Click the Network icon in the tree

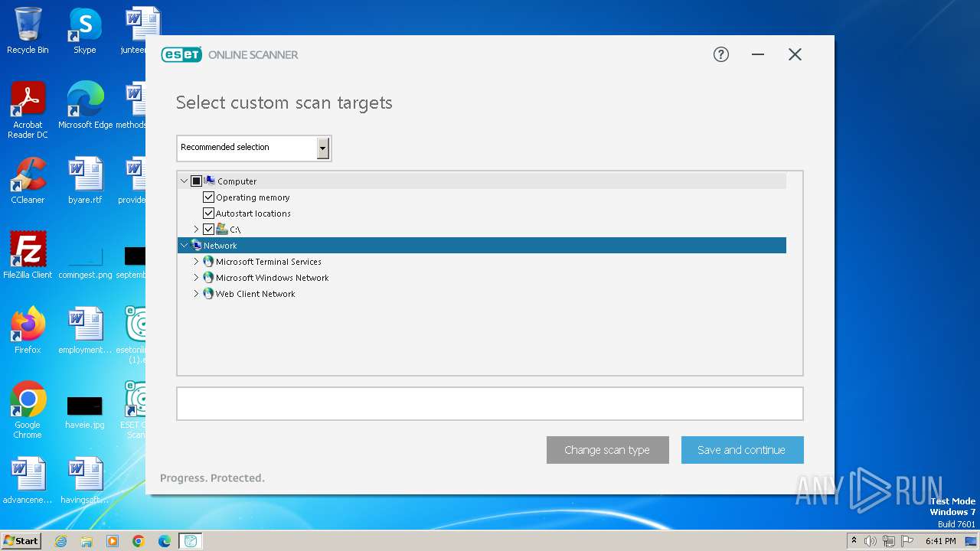point(196,246)
